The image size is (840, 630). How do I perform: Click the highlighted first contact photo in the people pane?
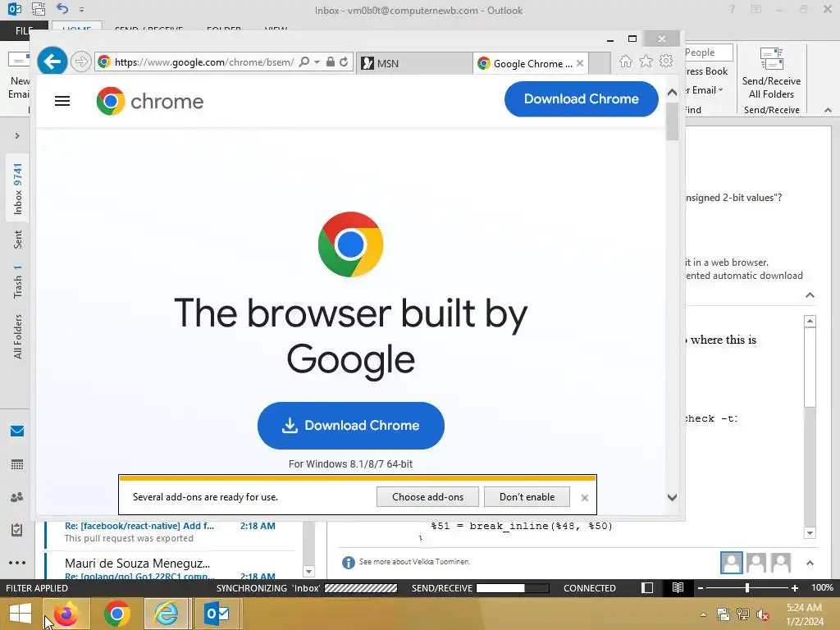pos(731,563)
